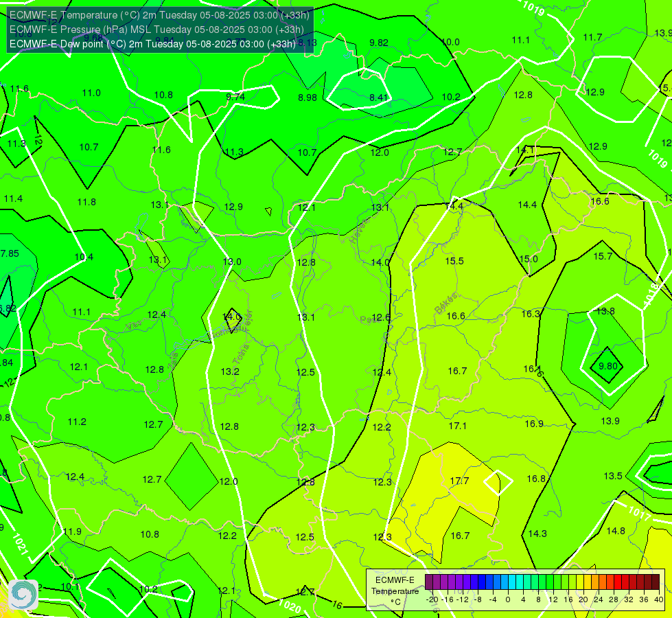Image resolution: width=672 pixels, height=618 pixels.
Task: Click the 8.98 temperature value
Action: (x=308, y=98)
